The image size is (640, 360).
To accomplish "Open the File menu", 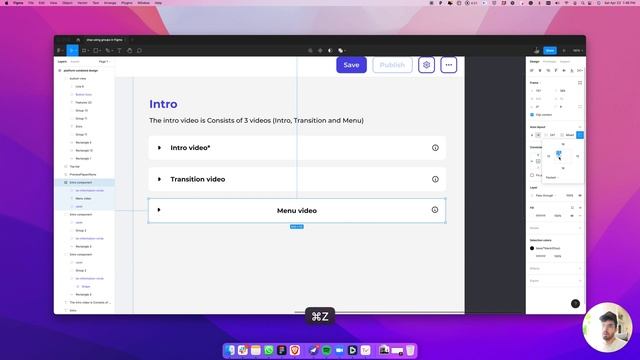I will (31, 3).
